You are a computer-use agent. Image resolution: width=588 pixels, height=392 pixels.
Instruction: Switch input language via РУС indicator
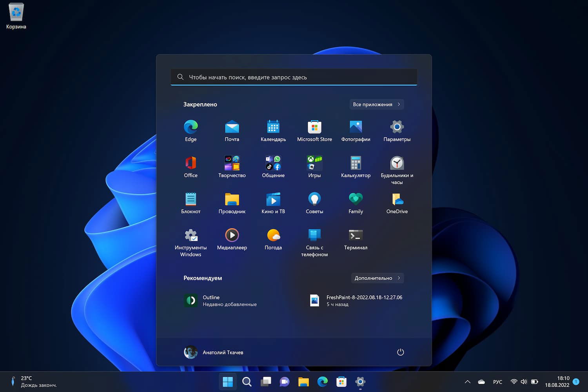497,382
